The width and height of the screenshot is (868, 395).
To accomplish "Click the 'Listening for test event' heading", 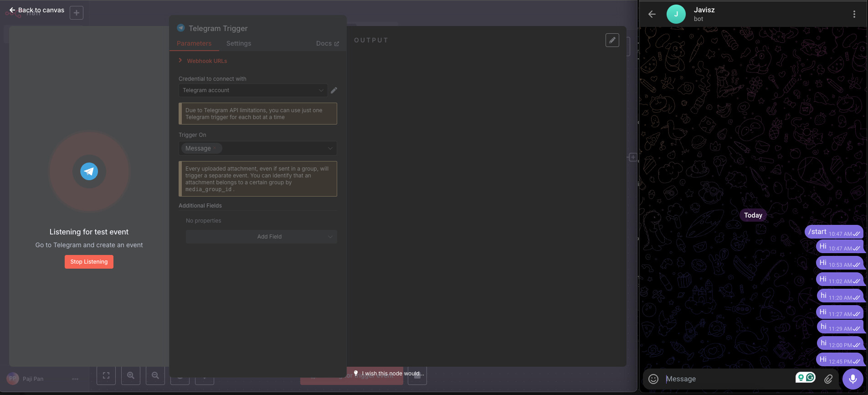I will (89, 232).
